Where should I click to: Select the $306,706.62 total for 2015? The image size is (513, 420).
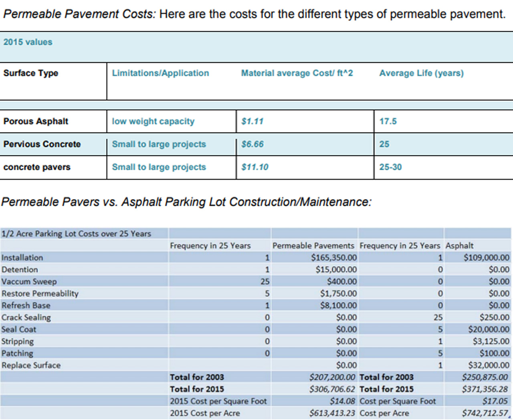[332, 389]
